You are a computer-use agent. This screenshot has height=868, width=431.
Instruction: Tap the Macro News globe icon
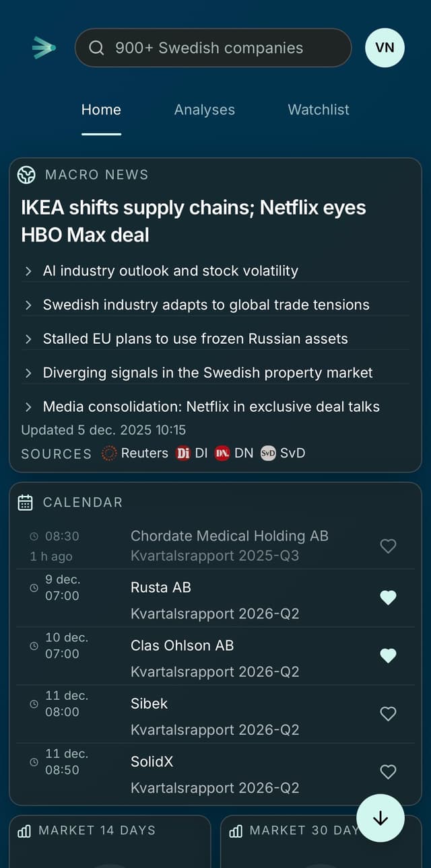(26, 175)
